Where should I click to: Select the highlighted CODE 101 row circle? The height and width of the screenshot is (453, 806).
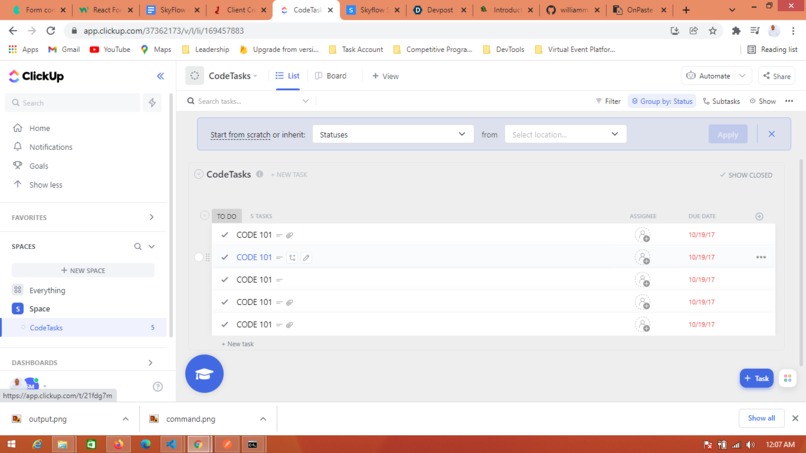(198, 257)
